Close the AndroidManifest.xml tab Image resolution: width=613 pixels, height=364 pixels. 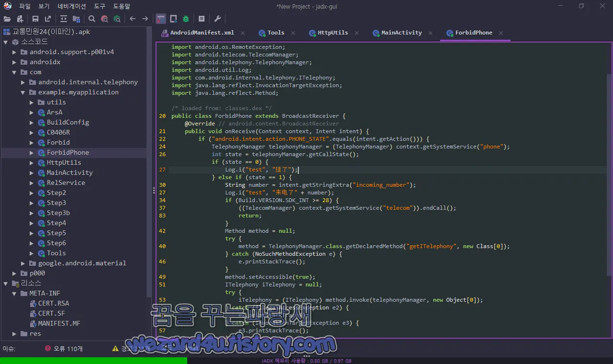click(243, 33)
